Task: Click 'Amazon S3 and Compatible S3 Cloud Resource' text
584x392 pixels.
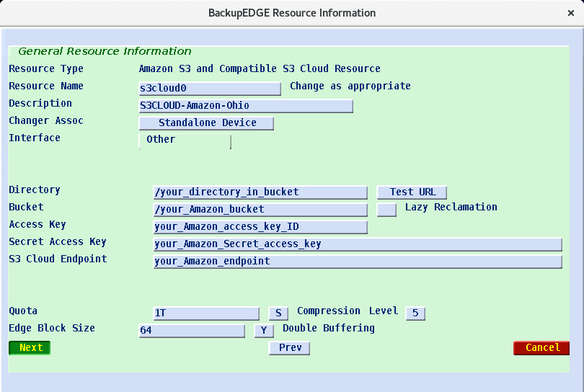Action: 260,69
